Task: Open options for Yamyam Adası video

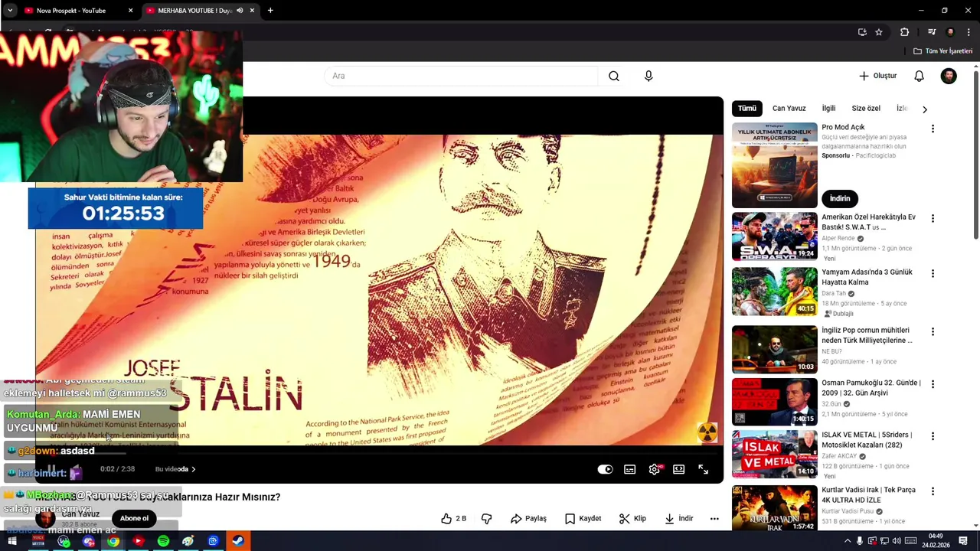Action: point(933,273)
